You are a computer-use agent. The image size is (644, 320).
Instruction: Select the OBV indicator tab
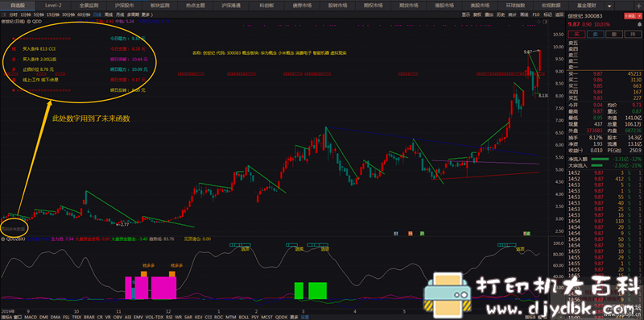[118, 317]
